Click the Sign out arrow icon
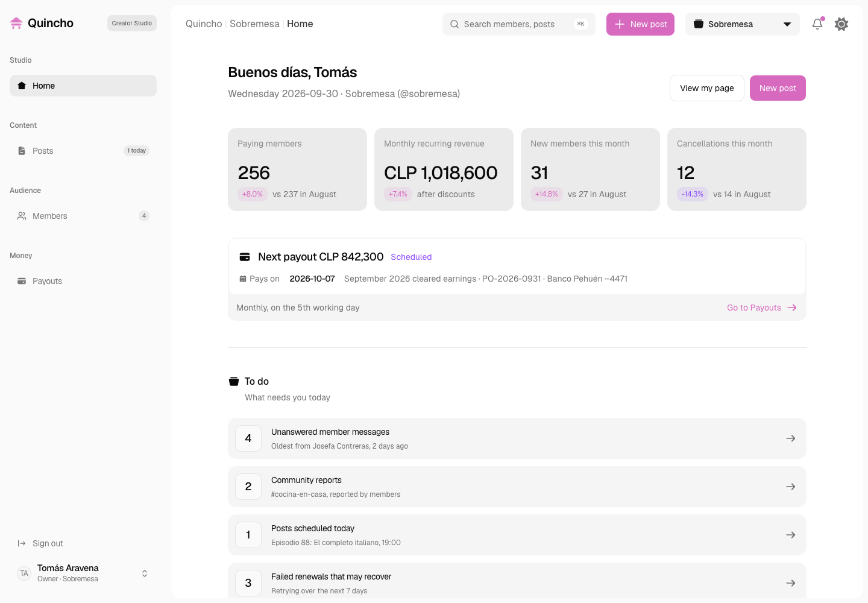 point(22,543)
